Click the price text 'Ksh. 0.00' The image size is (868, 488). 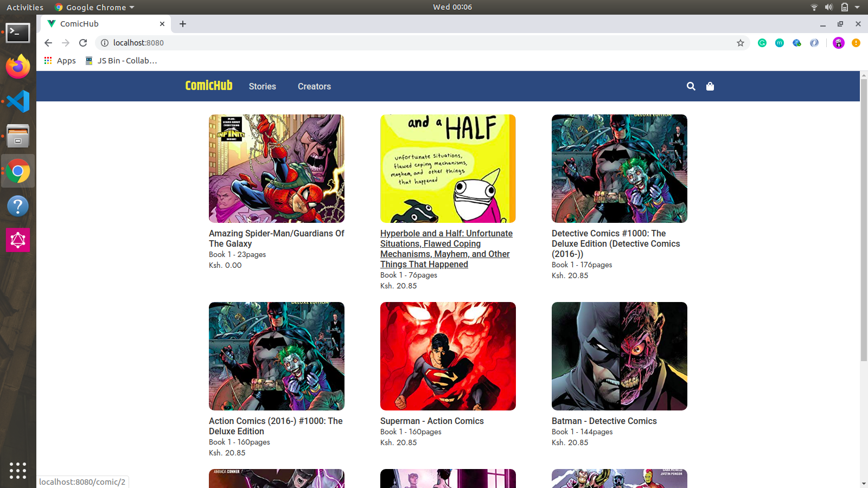click(225, 265)
